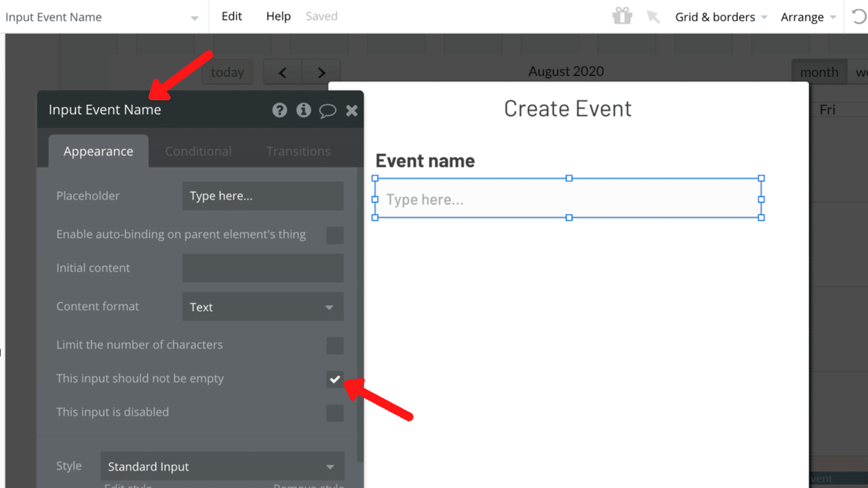Click the Initial content field
Image resolution: width=868 pixels, height=488 pixels.
click(263, 268)
